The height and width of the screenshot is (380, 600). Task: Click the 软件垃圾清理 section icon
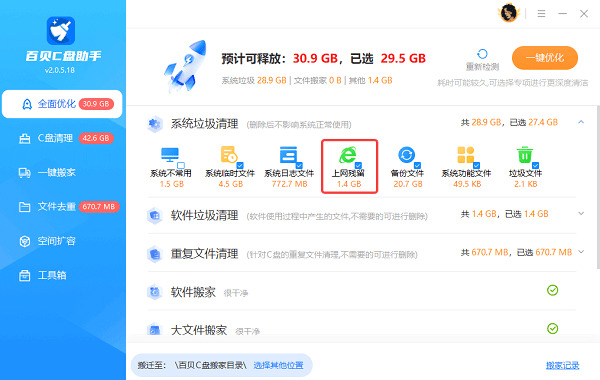click(155, 215)
